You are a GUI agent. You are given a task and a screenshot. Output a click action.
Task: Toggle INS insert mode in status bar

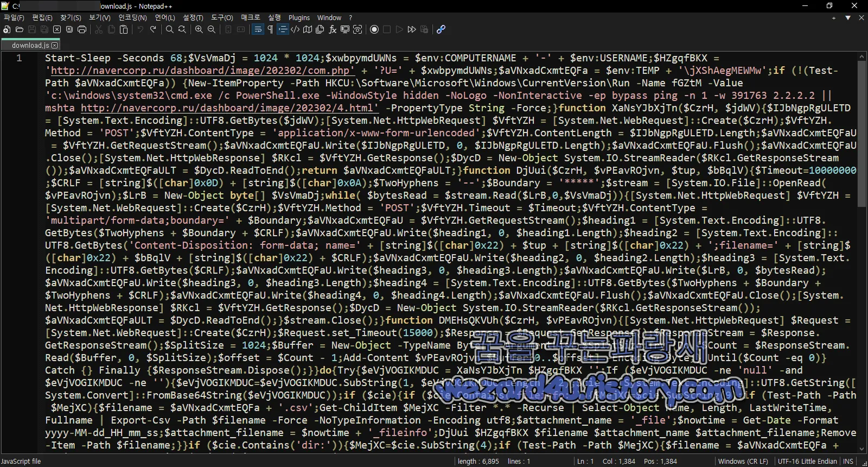point(848,462)
